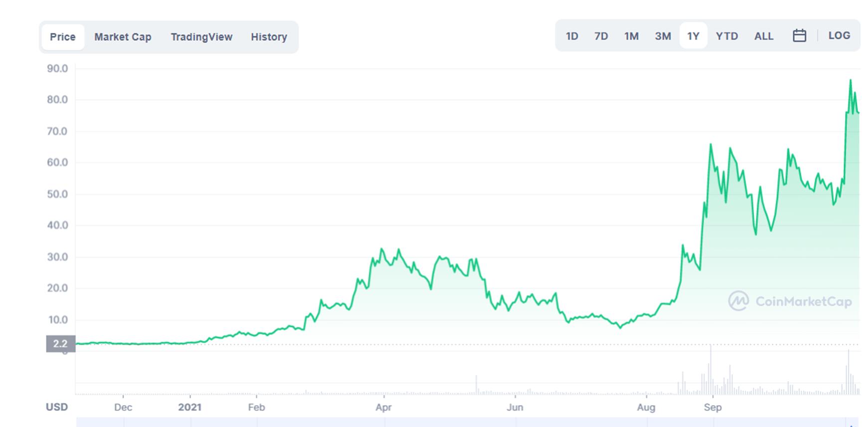The image size is (868, 427).
Task: Switch to the Market Cap tab
Action: coord(123,37)
